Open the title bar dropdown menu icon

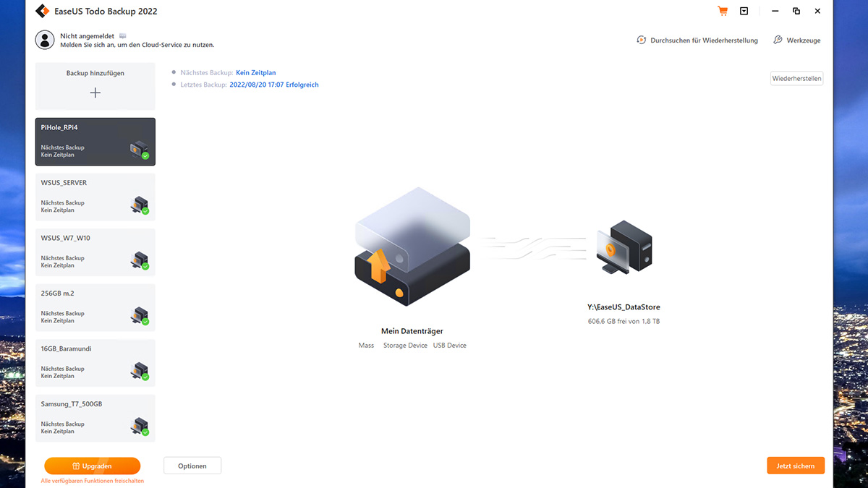[x=744, y=11]
